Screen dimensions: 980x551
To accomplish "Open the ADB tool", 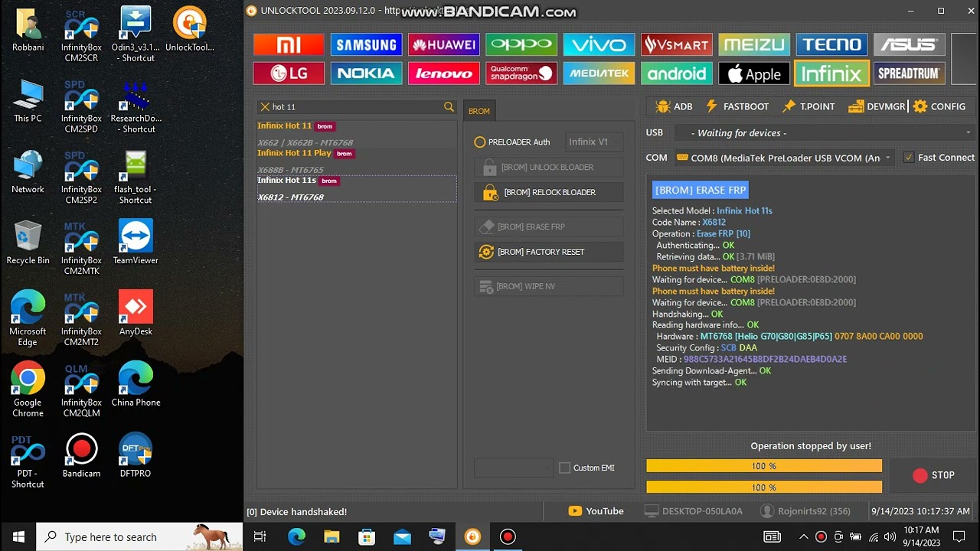I will (x=674, y=106).
